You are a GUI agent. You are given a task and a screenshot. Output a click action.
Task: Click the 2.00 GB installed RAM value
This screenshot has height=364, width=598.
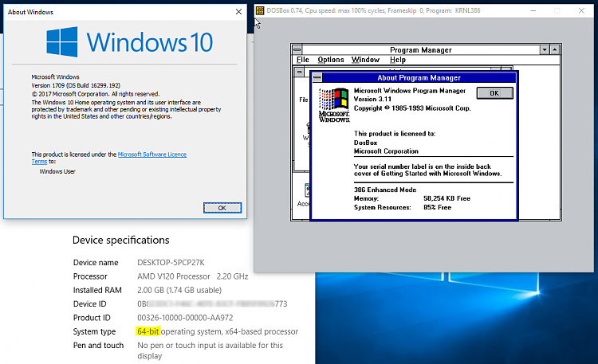point(179,290)
